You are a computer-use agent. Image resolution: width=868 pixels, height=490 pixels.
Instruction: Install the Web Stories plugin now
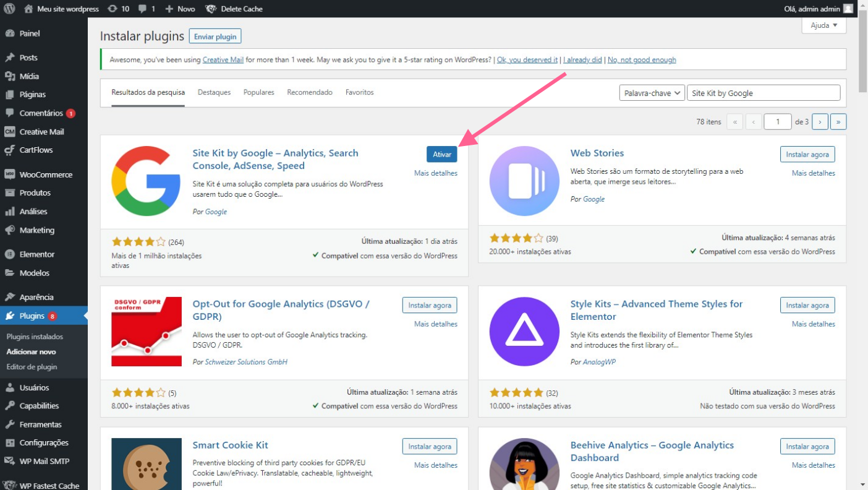tap(807, 154)
